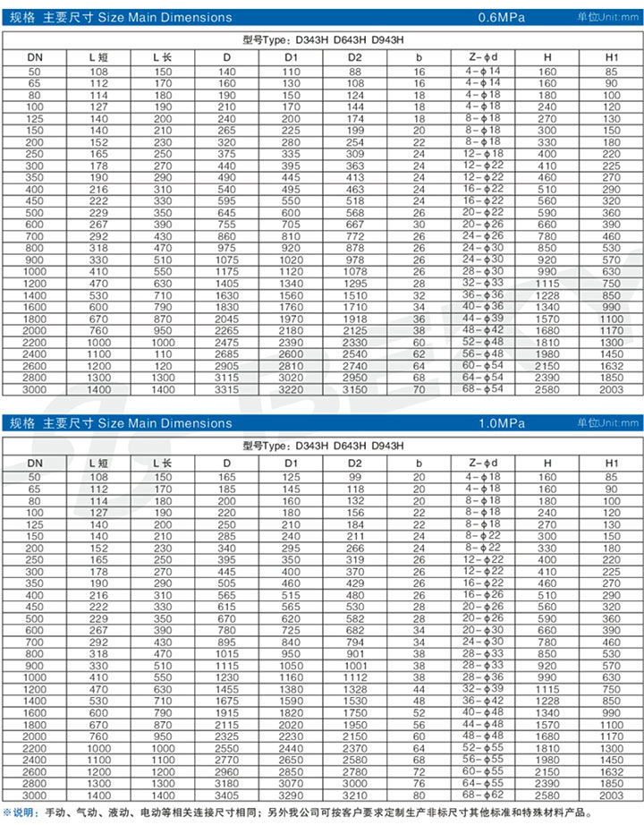
Task: Select D1 value 3290 in the 1.0MPa table
Action: click(x=291, y=795)
